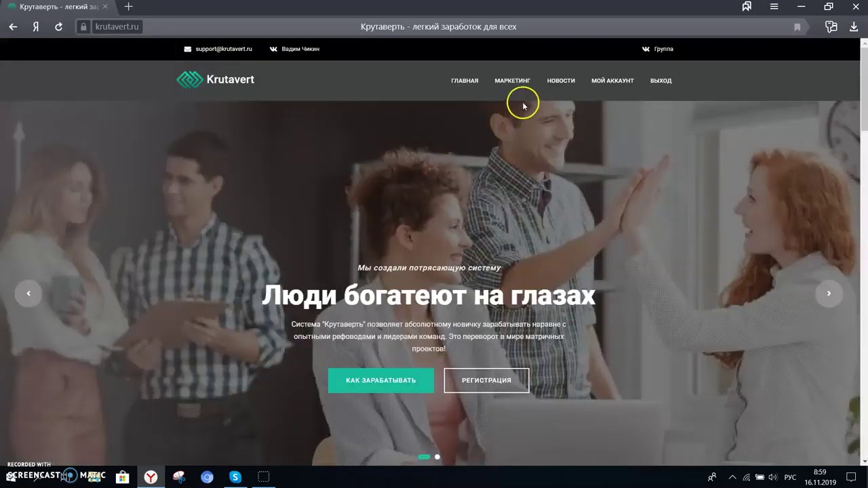This screenshot has width=868, height=488.
Task: Open the clock showing 8:59 16.11.2019
Action: pyautogui.click(x=820, y=477)
